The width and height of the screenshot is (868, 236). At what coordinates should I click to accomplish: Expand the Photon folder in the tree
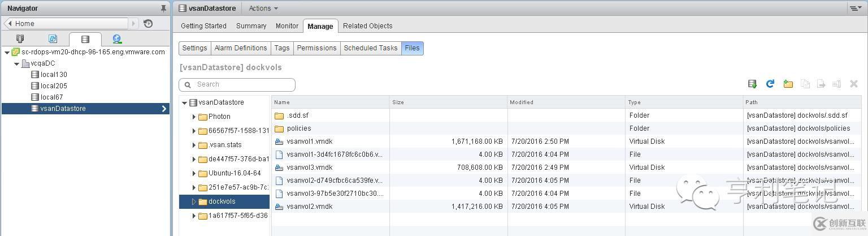194,117
